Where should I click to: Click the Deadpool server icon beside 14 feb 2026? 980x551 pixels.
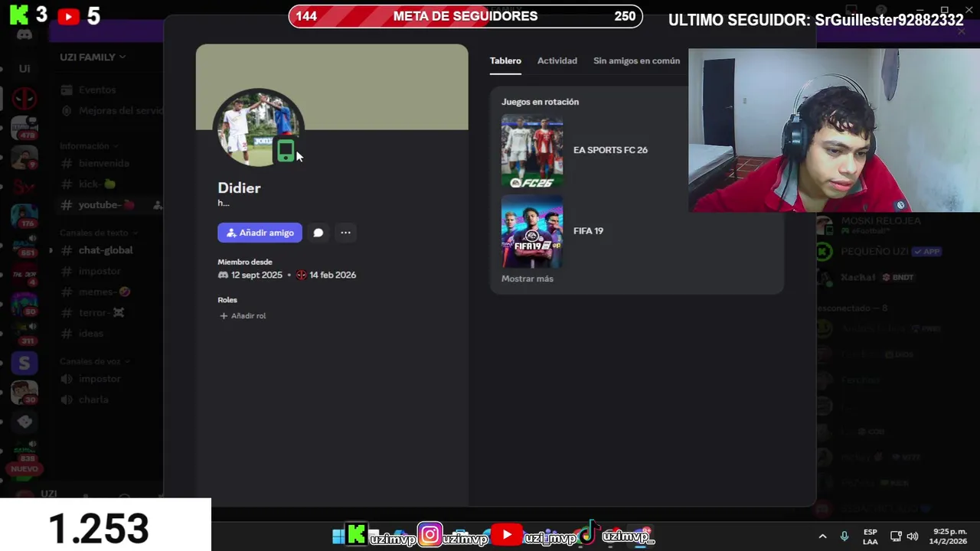tap(301, 275)
